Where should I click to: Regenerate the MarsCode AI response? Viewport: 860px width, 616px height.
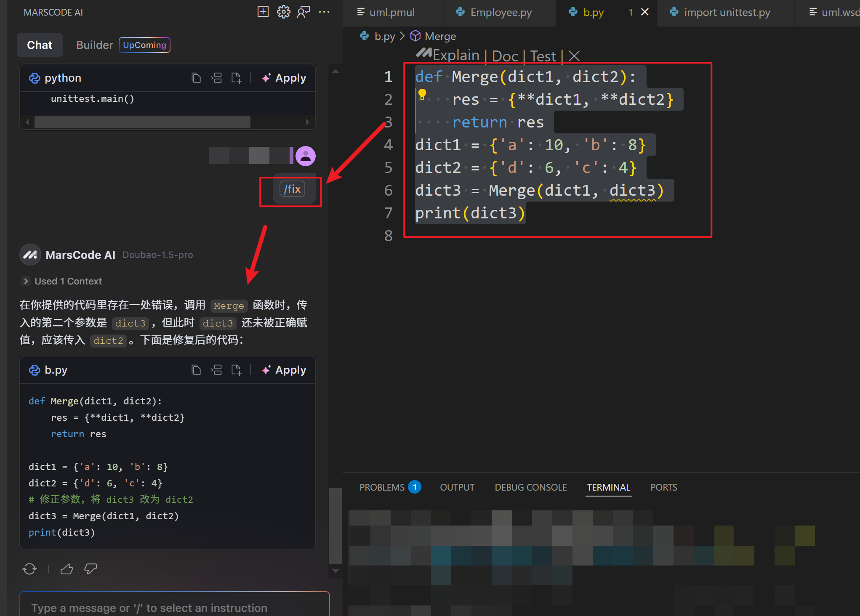[29, 569]
